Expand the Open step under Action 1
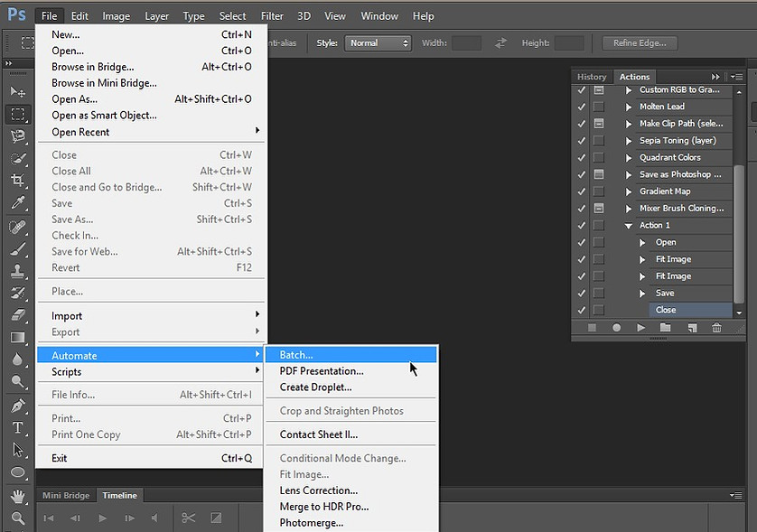757x532 pixels. (x=642, y=242)
